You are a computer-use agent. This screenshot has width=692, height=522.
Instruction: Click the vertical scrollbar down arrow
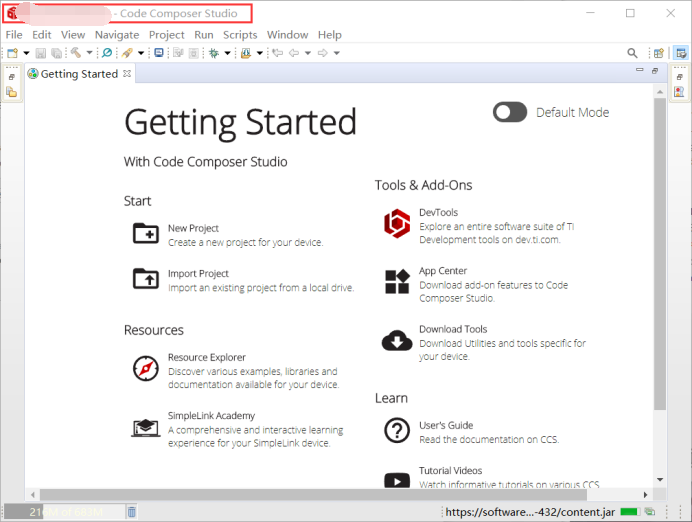coord(660,480)
